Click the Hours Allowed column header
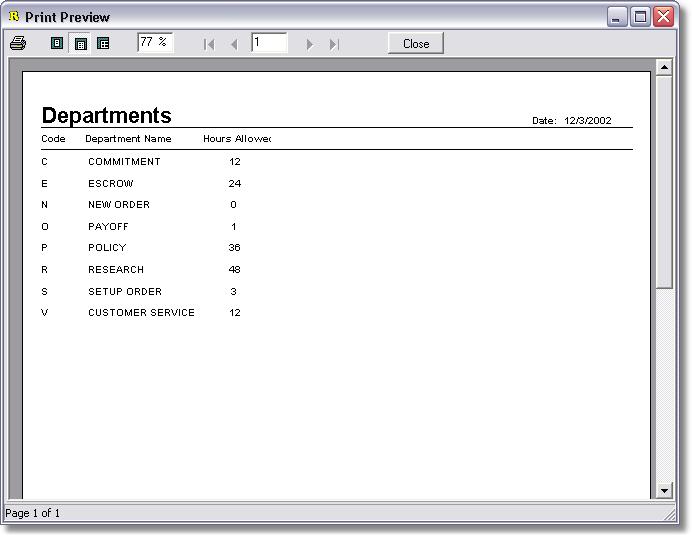Image resolution: width=692 pixels, height=537 pixels. pos(237,139)
